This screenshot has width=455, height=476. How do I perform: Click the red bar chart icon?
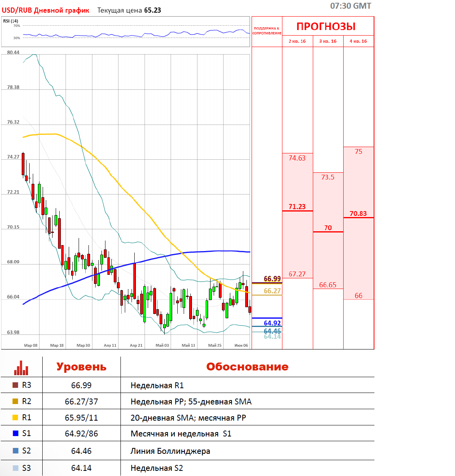coord(21,368)
